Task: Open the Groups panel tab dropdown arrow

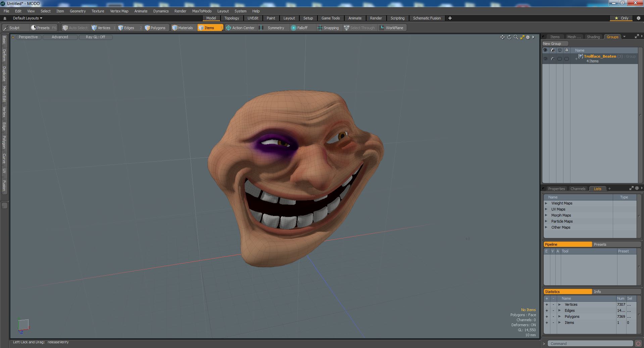Action: coord(624,37)
